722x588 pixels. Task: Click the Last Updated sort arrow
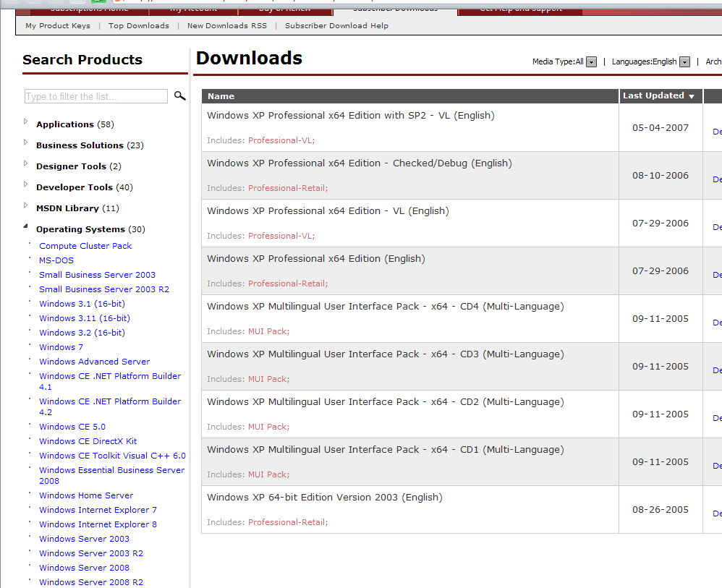pos(692,96)
